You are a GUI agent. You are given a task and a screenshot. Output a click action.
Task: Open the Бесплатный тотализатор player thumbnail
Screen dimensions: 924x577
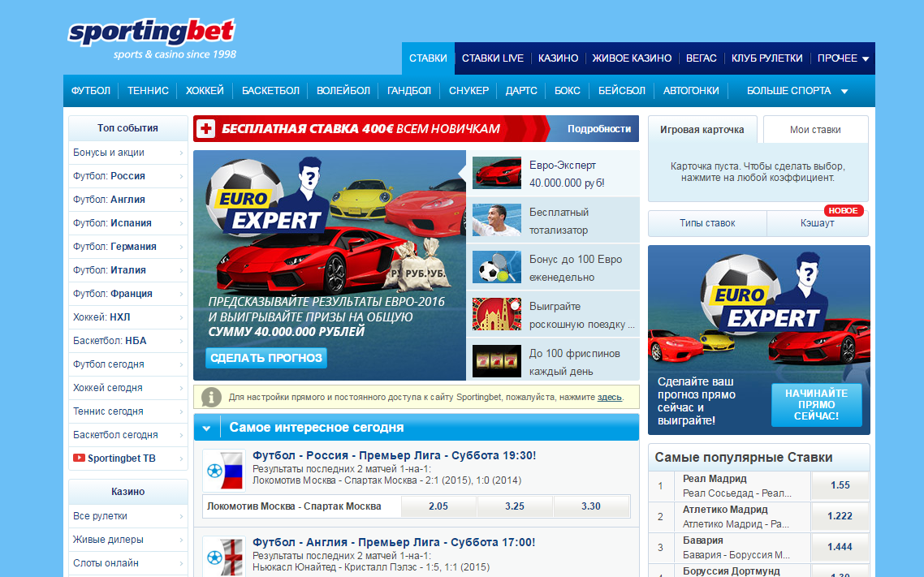coord(497,220)
